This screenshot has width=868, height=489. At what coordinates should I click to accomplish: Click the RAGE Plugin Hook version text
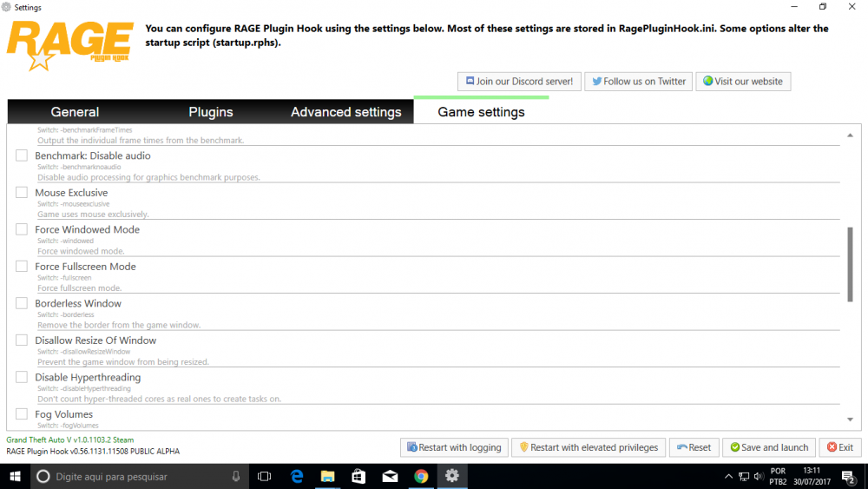click(x=93, y=452)
